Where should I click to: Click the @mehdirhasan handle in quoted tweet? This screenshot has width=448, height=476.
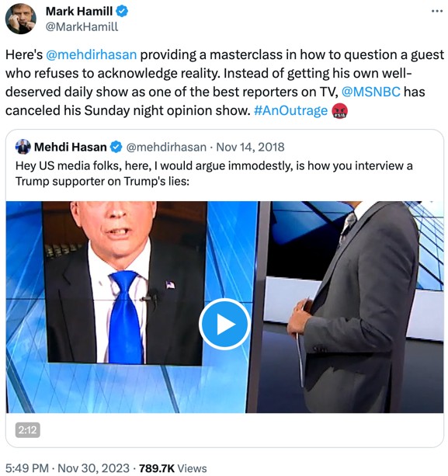click(x=166, y=148)
